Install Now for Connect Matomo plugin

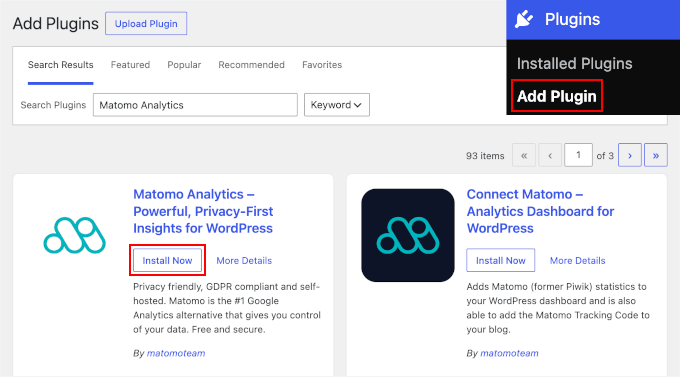(500, 260)
